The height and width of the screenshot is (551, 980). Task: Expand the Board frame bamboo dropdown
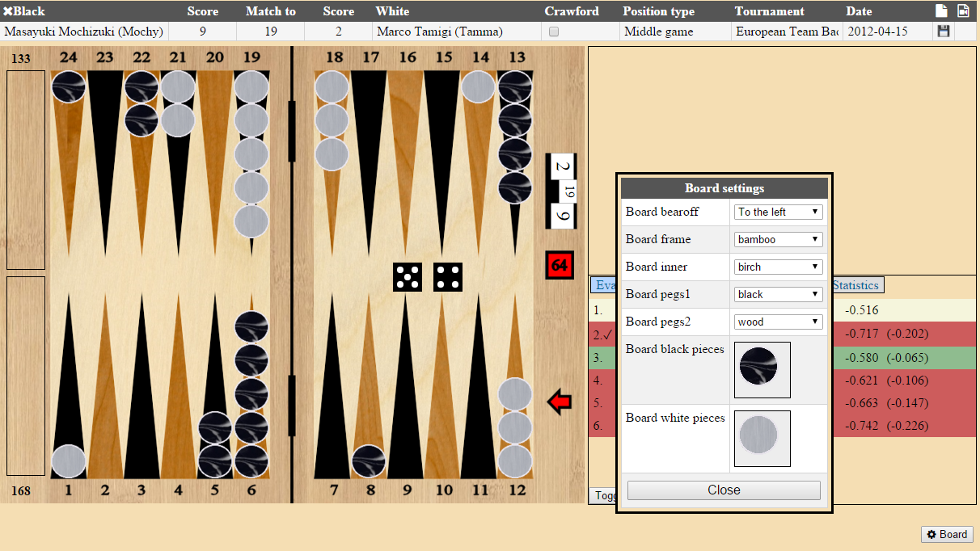pos(778,239)
